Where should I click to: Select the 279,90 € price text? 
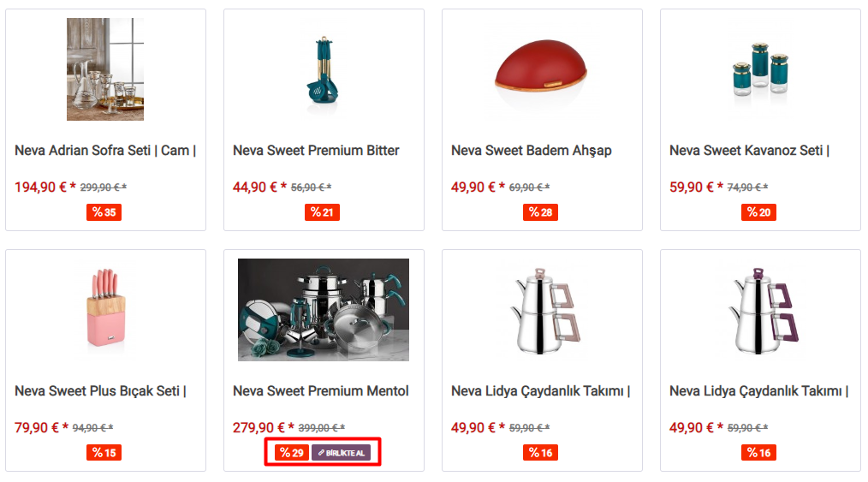tap(259, 428)
